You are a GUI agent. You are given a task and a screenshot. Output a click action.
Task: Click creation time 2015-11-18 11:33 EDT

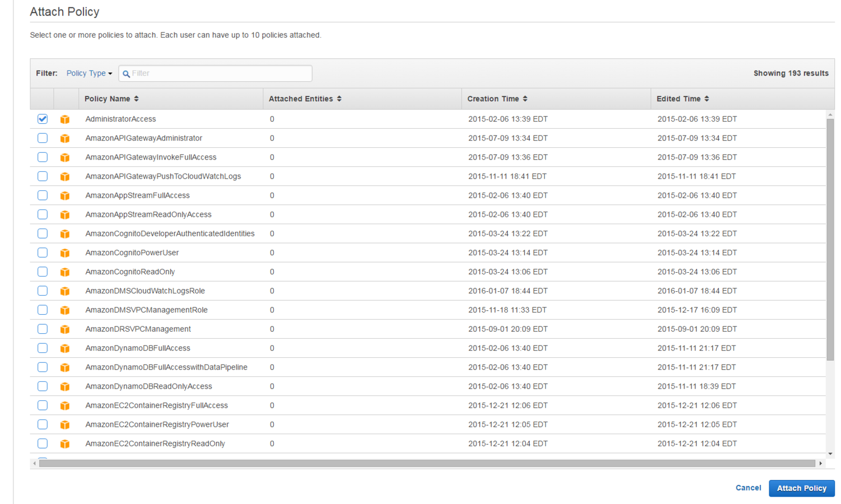[x=507, y=310]
